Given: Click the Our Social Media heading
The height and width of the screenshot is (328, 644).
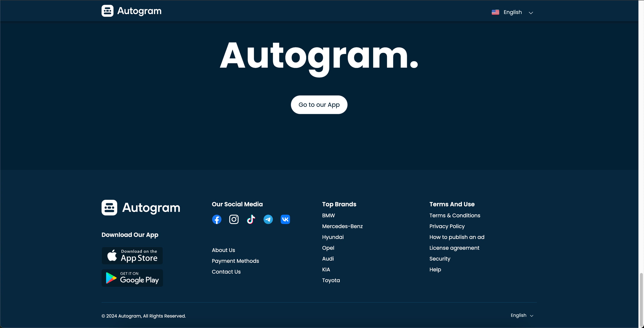Looking at the screenshot, I should pos(237,204).
